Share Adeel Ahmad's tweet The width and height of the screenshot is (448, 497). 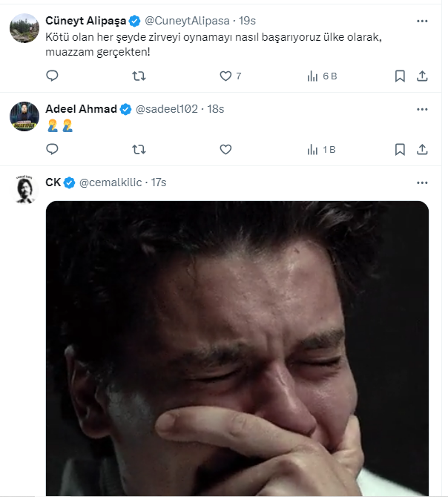click(422, 149)
